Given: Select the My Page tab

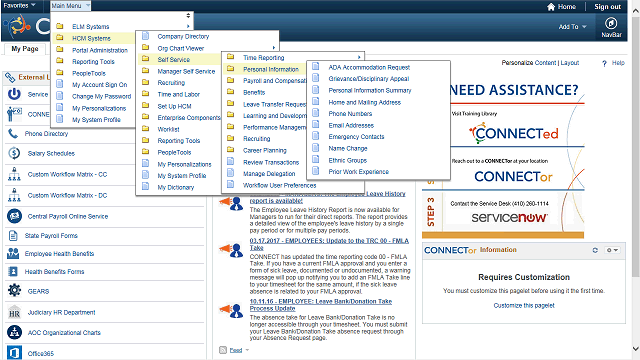Looking at the screenshot, I should tap(25, 49).
